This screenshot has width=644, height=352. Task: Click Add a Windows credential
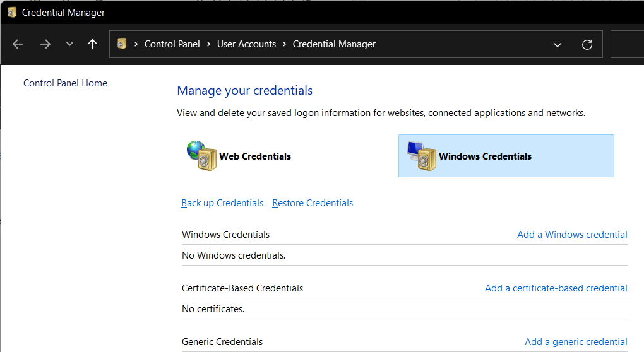tap(572, 235)
